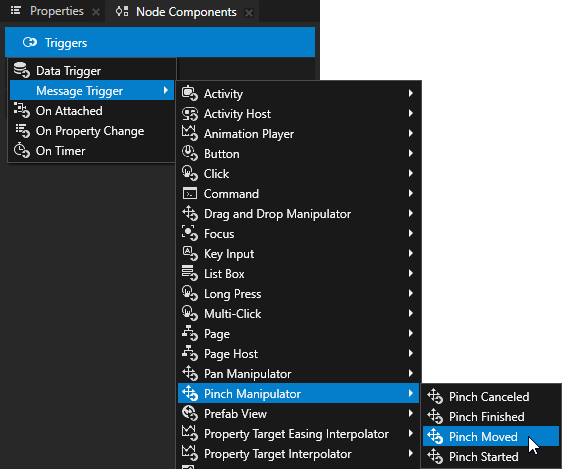Screen dimensions: 562x469
Task: Expand the List Box submenu arrow
Action: point(411,273)
